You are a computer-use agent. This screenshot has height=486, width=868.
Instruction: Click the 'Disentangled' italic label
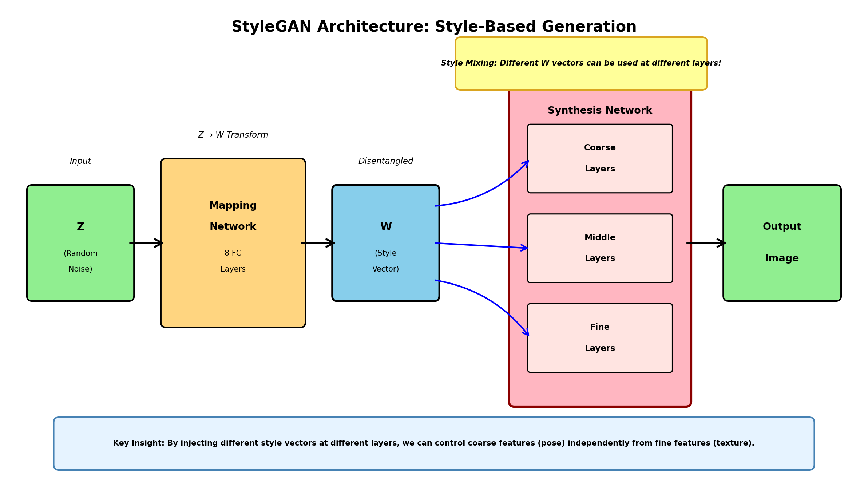[x=386, y=161]
